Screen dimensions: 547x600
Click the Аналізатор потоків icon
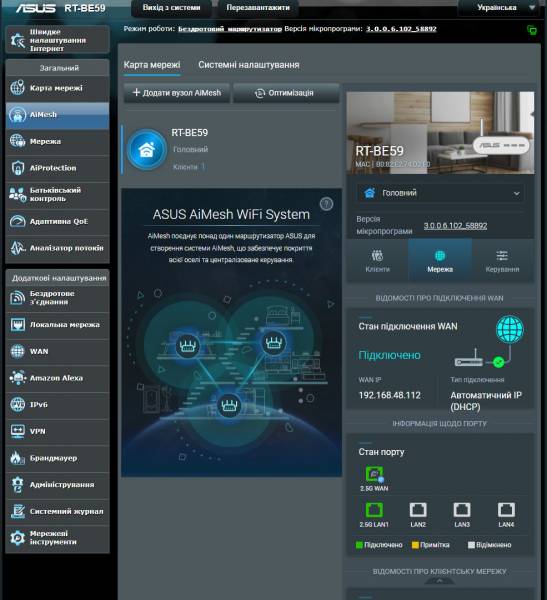tap(17, 248)
